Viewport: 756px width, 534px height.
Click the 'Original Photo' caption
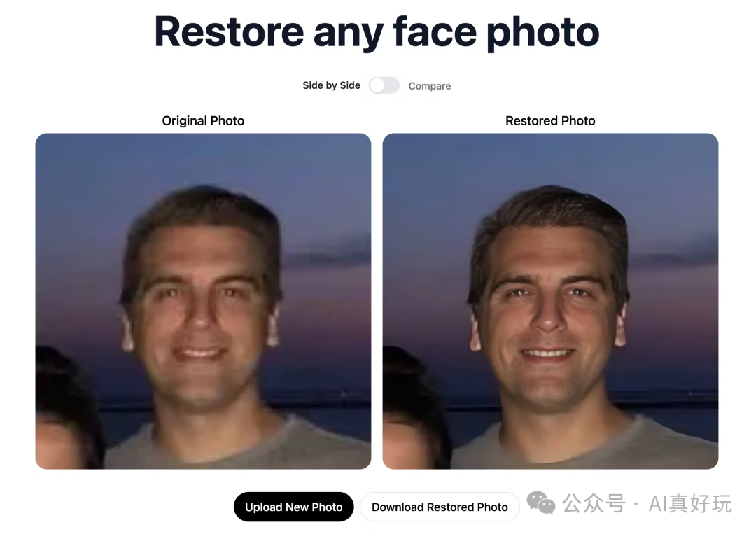click(x=203, y=120)
